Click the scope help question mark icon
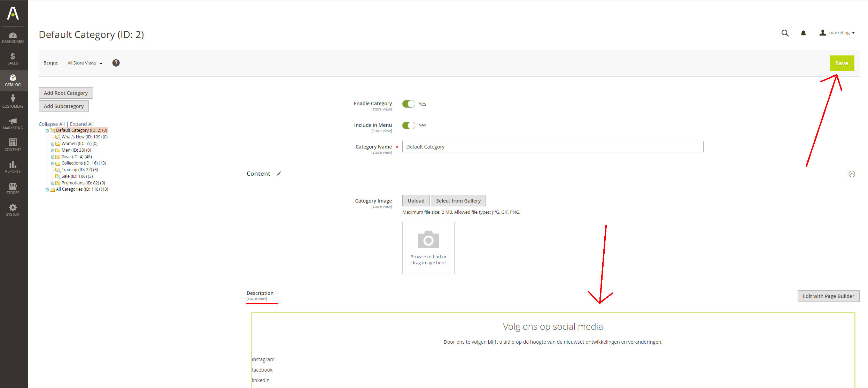Image resolution: width=868 pixels, height=388 pixels. (x=116, y=63)
